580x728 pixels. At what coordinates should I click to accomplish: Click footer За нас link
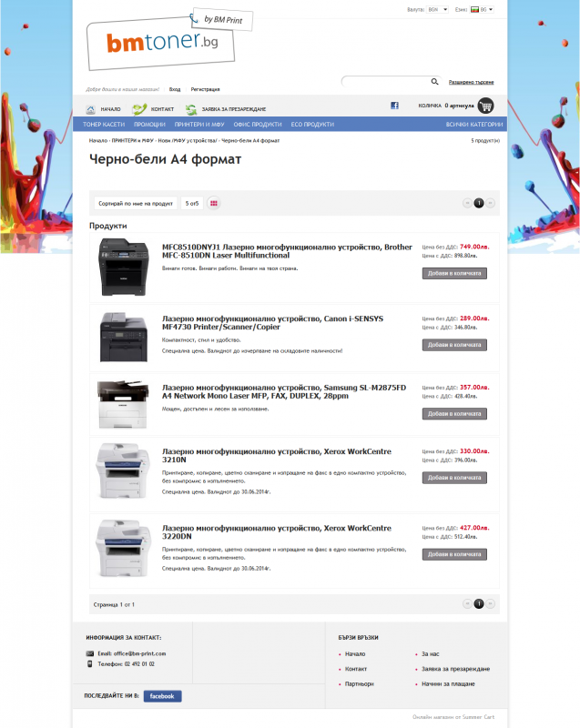pyautogui.click(x=431, y=653)
